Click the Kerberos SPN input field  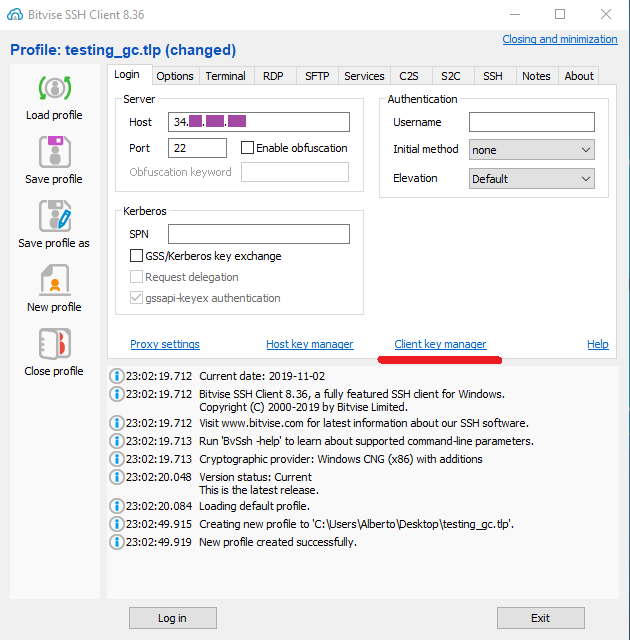259,234
